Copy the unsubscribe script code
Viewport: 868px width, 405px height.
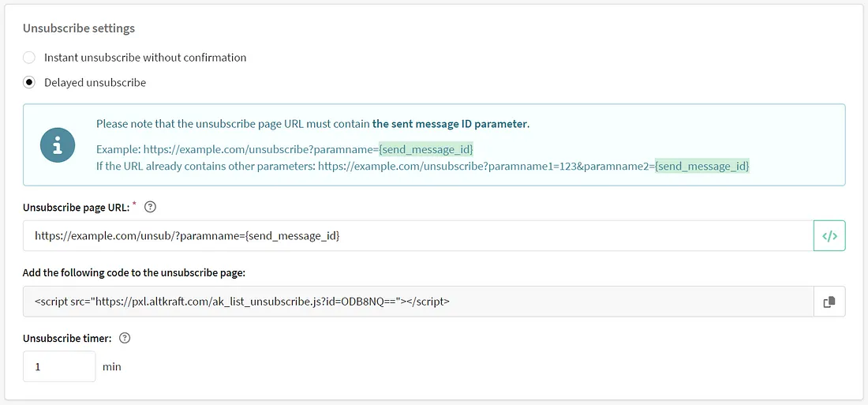(829, 302)
